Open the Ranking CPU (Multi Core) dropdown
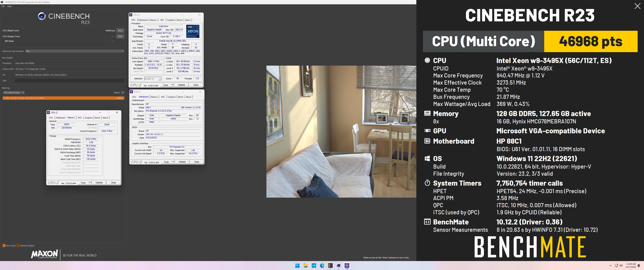Screen dimensions: 644x270 (x=14, y=93)
